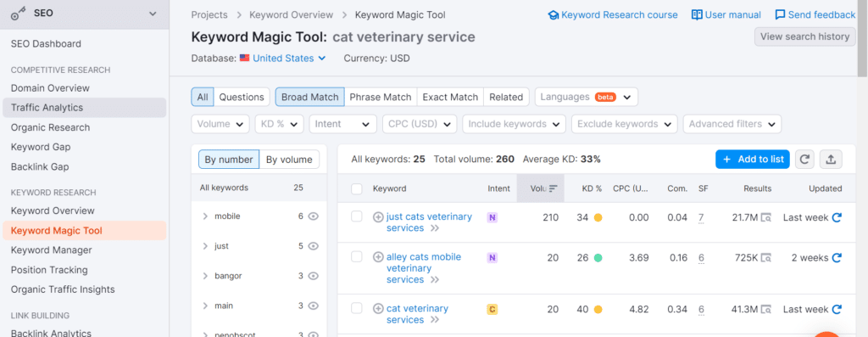Click the Send feedback chat icon

point(780,15)
